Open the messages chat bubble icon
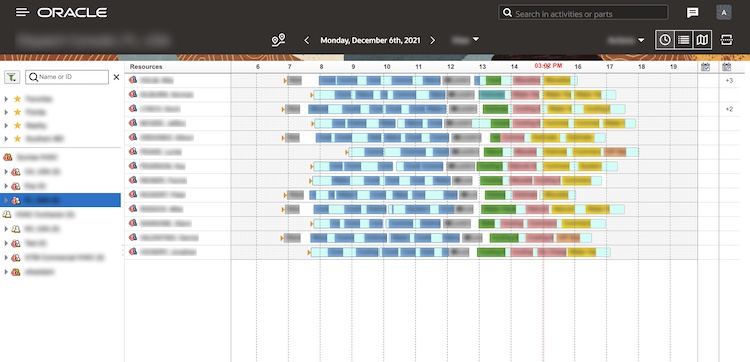 click(x=692, y=13)
